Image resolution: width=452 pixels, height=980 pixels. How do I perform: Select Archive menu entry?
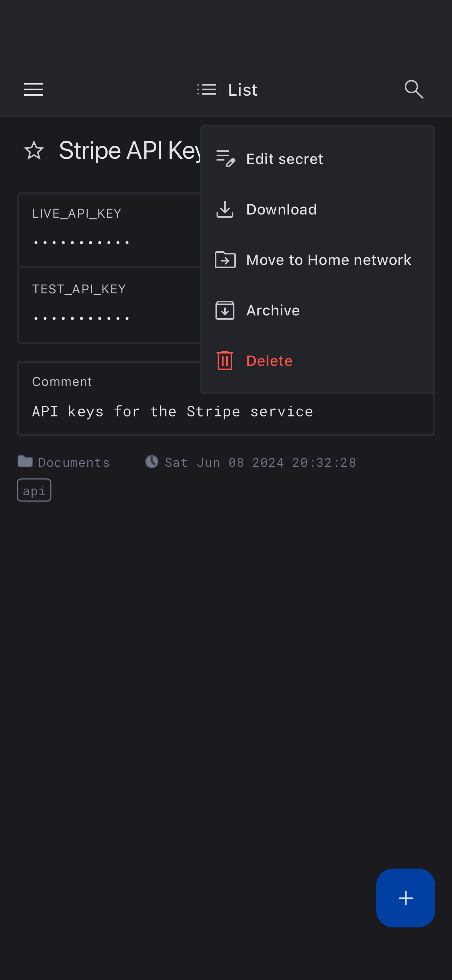273,311
